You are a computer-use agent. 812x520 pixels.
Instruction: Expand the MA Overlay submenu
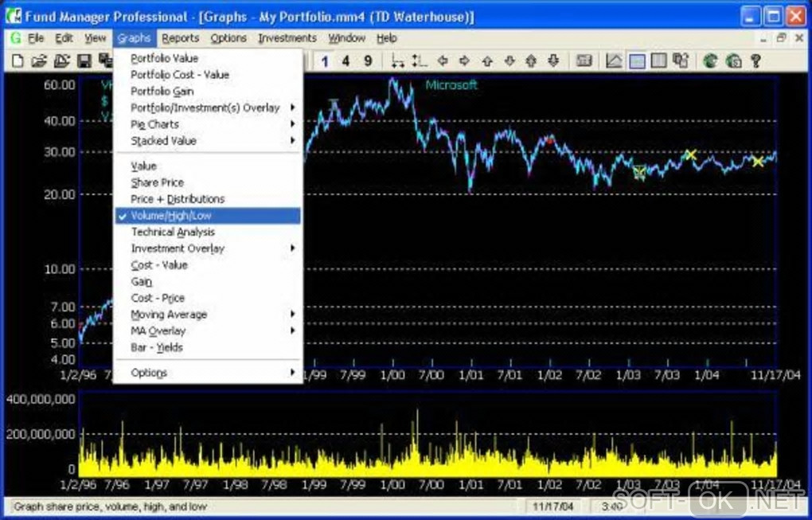[208, 331]
